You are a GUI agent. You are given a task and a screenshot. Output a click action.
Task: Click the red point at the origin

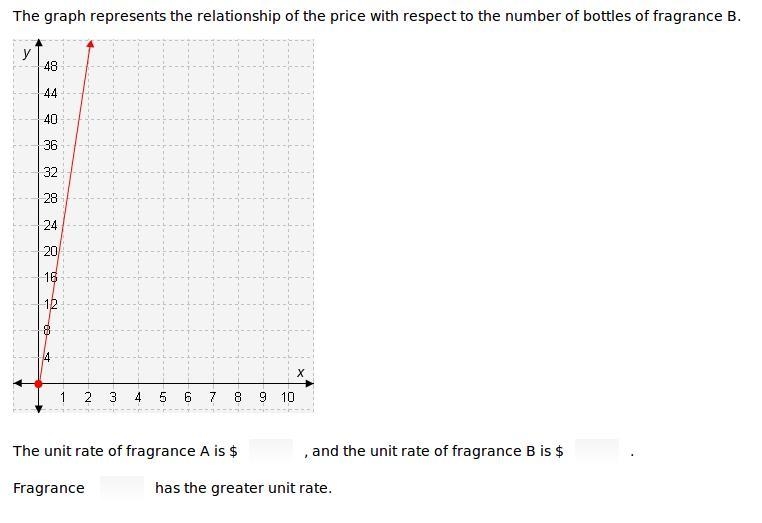(38, 384)
